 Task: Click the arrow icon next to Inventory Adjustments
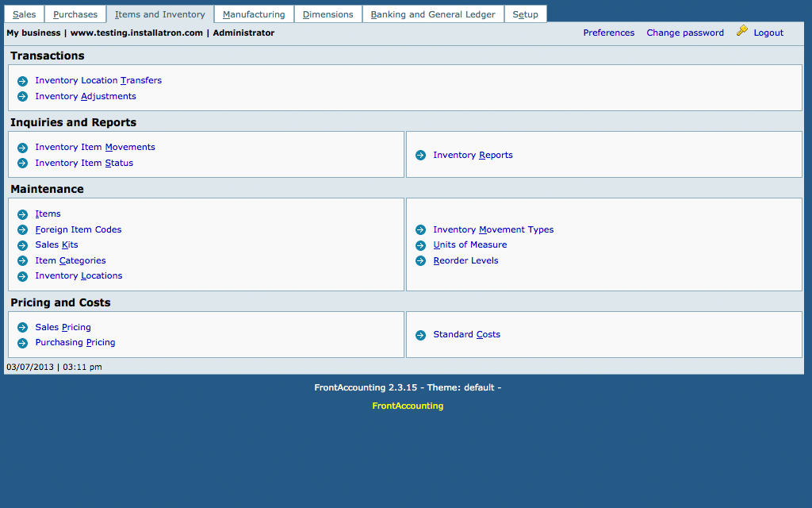pos(22,97)
